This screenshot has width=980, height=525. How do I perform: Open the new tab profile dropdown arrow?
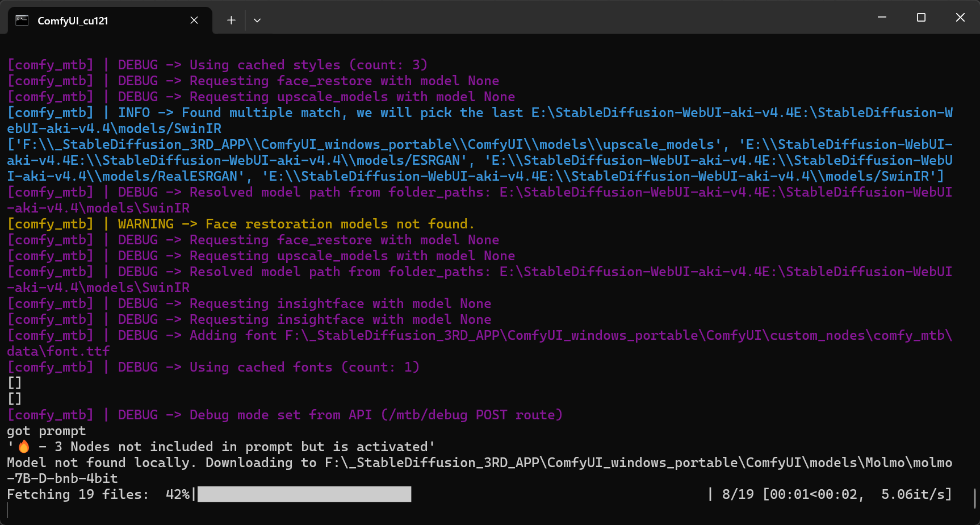257,20
